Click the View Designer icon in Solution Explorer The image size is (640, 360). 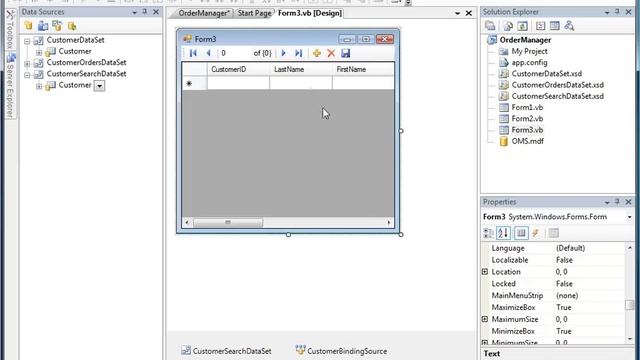[555, 26]
